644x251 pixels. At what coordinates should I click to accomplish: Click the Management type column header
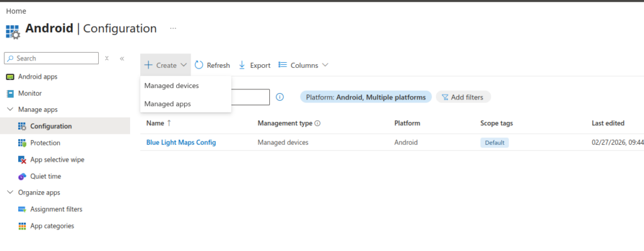tap(285, 123)
